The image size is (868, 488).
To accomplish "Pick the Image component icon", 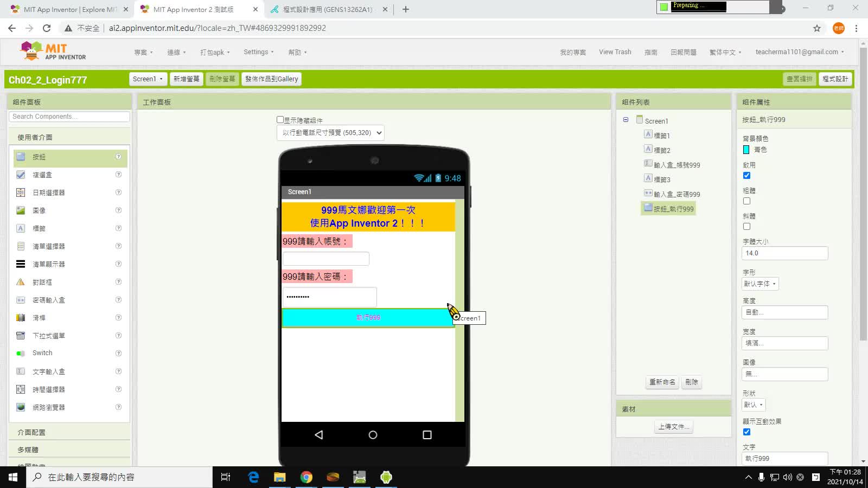I will point(21,210).
